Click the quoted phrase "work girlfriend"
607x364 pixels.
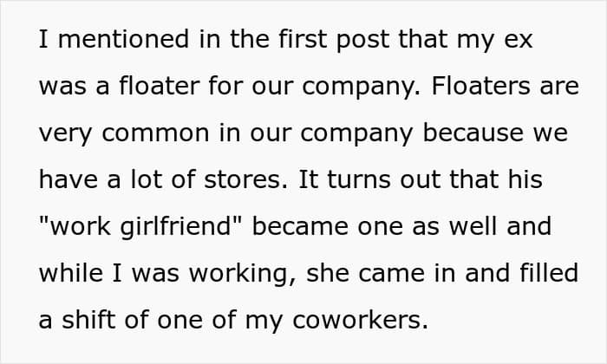(144, 227)
